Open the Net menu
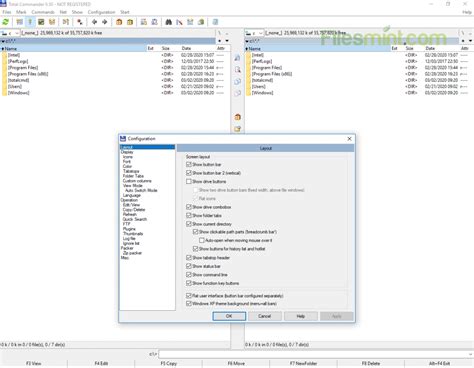The width and height of the screenshot is (474, 368). (x=63, y=12)
